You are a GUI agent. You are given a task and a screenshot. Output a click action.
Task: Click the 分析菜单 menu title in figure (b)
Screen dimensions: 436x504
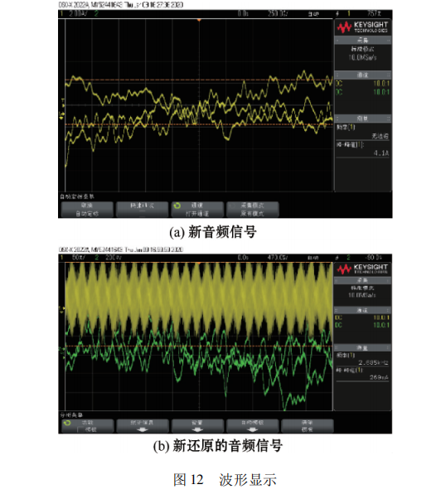[x=71, y=415]
